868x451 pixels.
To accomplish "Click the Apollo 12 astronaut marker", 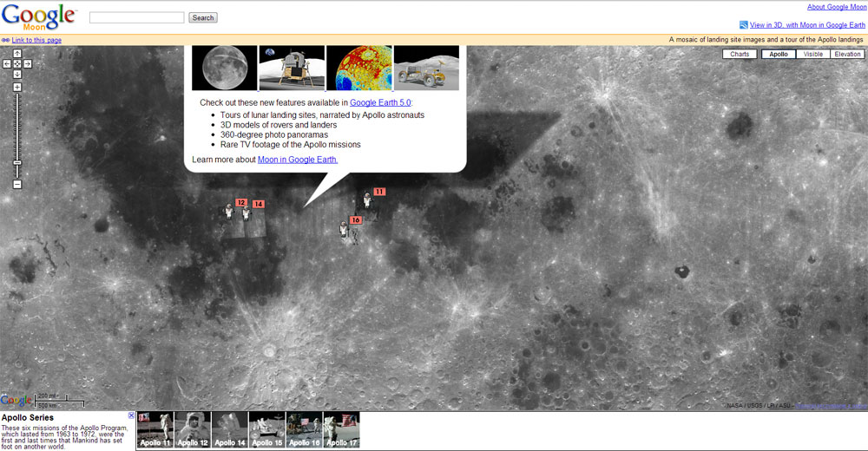I will (x=229, y=211).
